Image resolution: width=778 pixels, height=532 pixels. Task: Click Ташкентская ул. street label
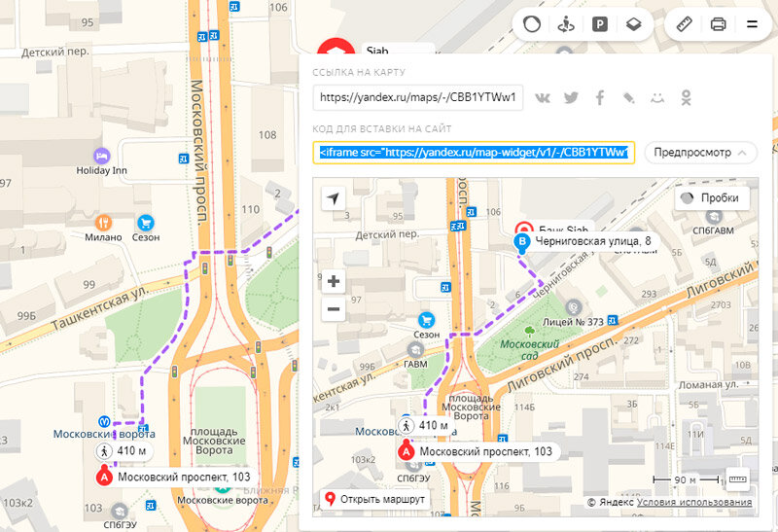pos(101,309)
